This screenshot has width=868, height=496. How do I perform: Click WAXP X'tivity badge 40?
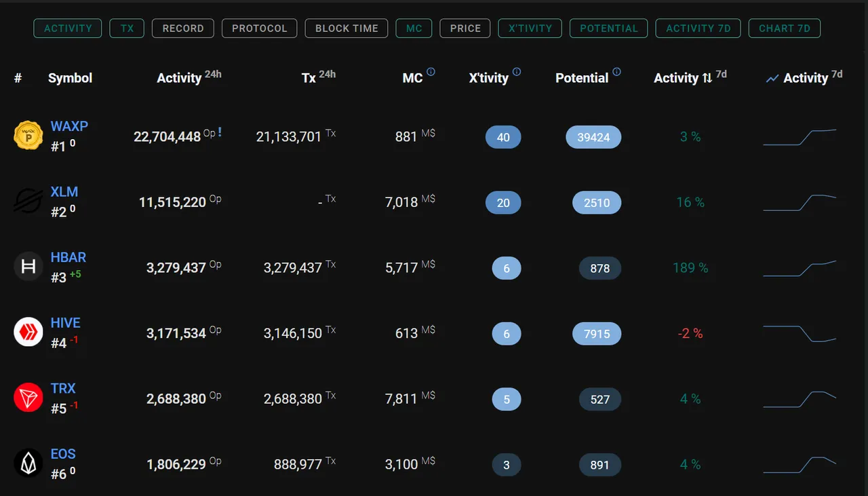[x=503, y=137]
